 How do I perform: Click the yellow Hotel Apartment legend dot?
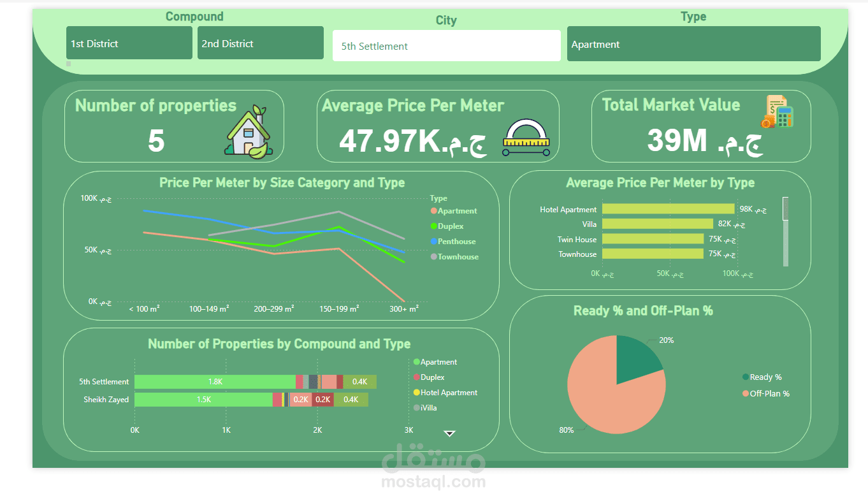[x=417, y=392]
